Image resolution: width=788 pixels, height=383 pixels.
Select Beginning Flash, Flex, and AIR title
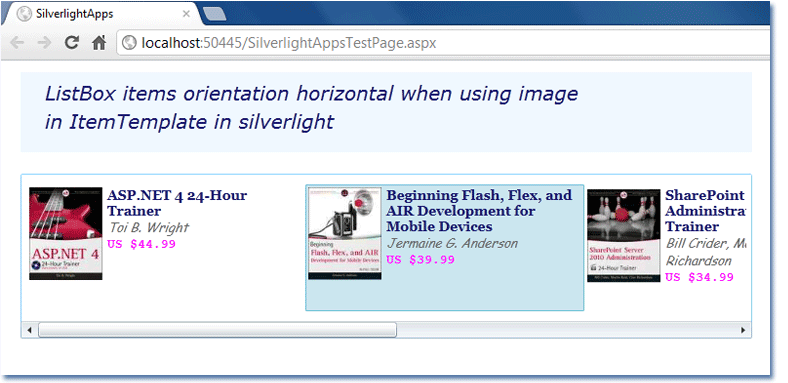point(479,210)
